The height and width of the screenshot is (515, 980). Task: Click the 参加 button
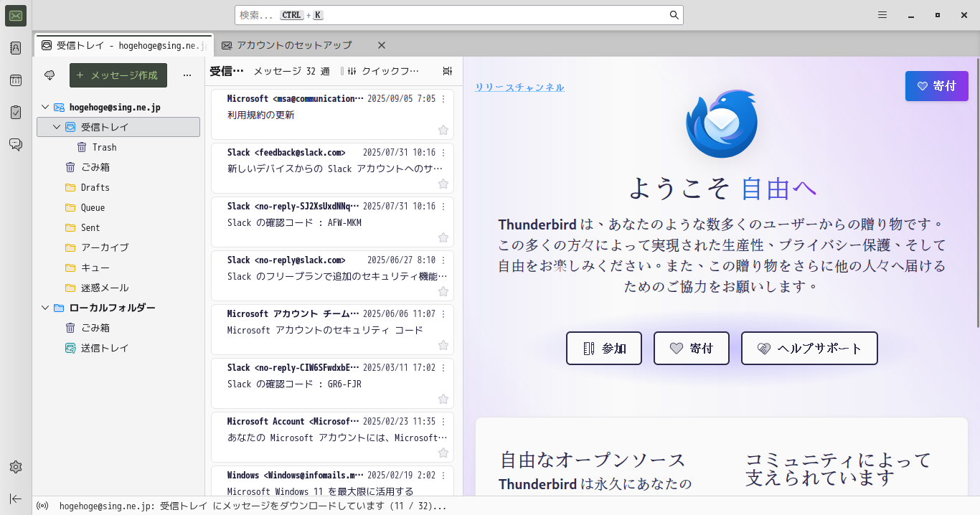pos(604,349)
